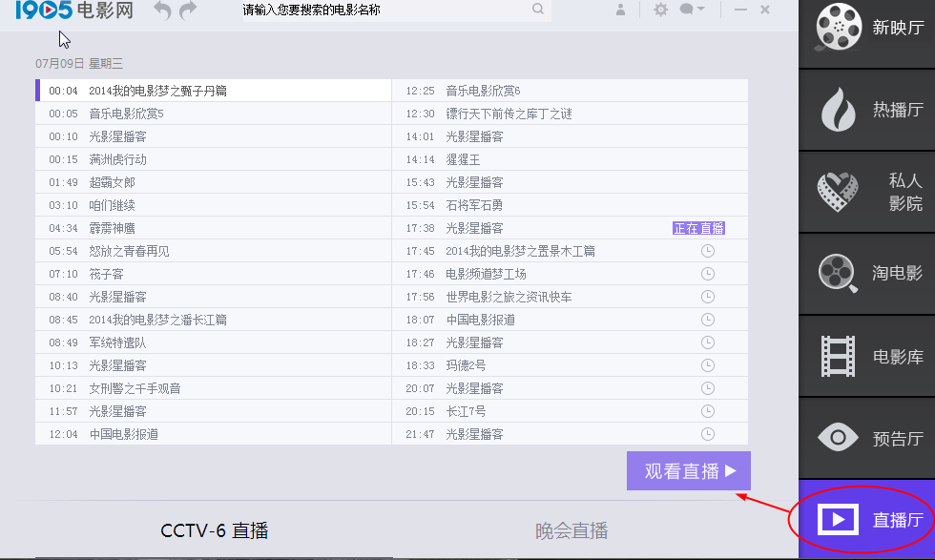
Task: Set reminder clock for 18:07 中国电影报道
Action: tap(708, 320)
